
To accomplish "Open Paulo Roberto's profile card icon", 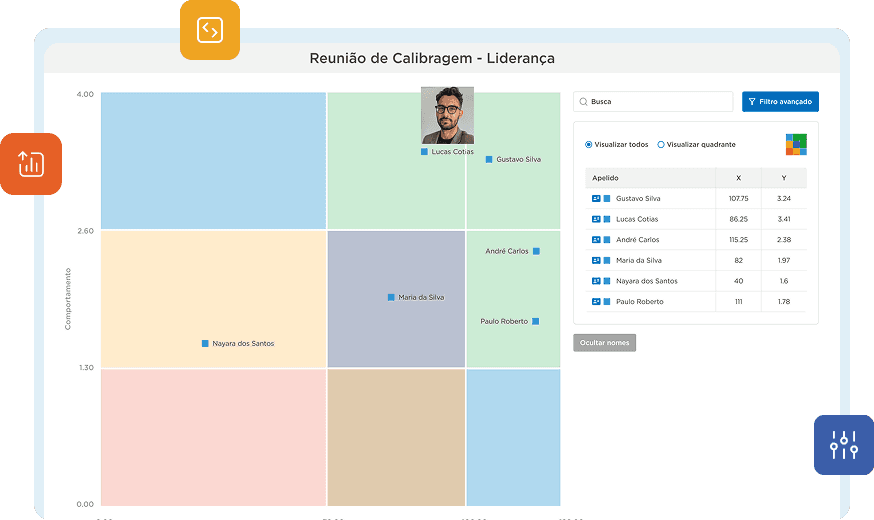I will pyautogui.click(x=596, y=302).
